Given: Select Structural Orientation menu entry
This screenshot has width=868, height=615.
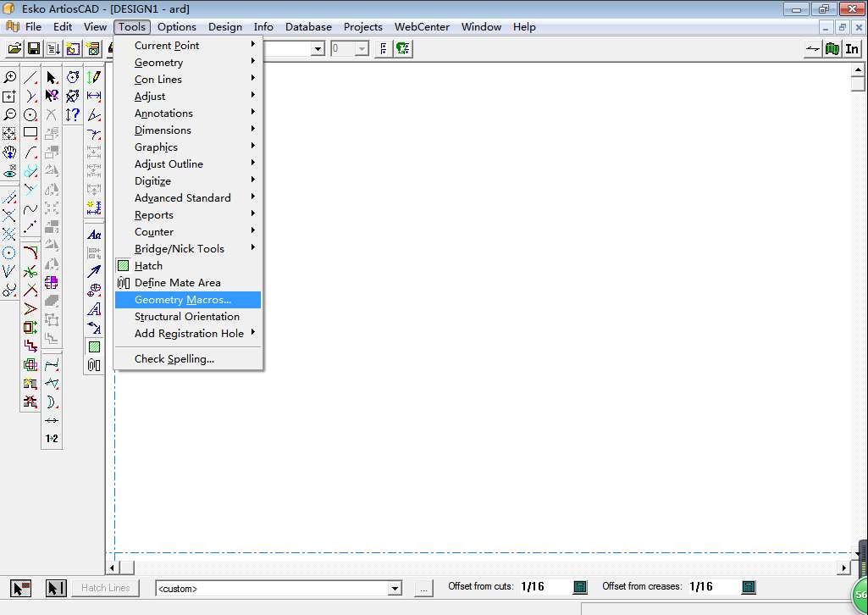Looking at the screenshot, I should [x=188, y=317].
